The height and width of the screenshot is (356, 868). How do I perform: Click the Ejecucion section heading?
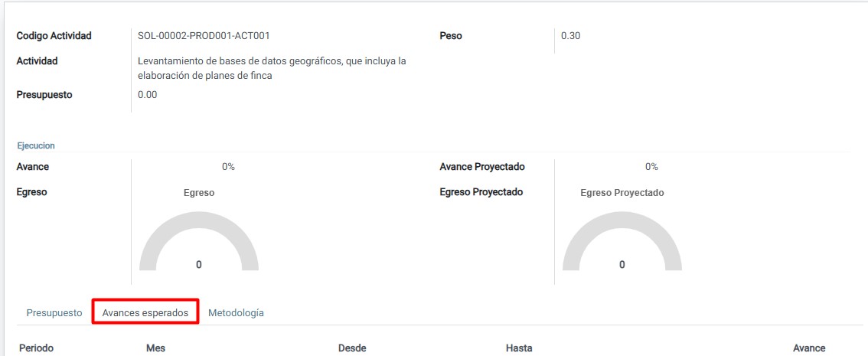tap(35, 145)
